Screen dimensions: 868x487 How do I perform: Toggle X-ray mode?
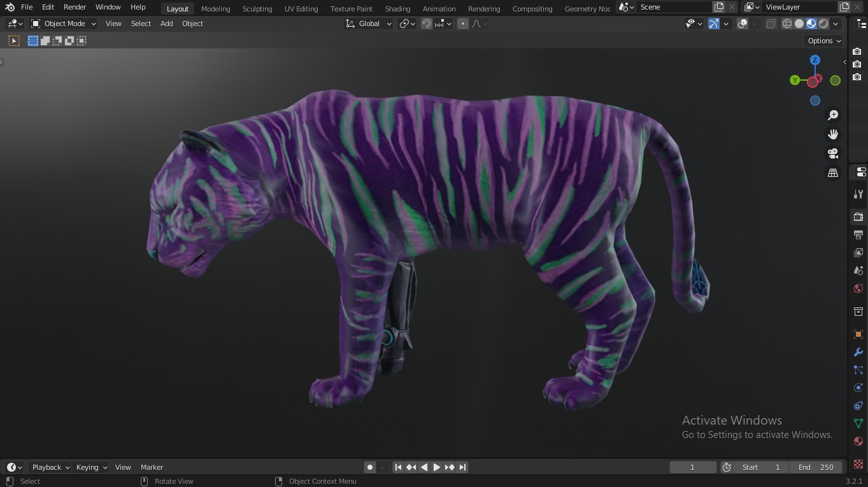point(771,24)
